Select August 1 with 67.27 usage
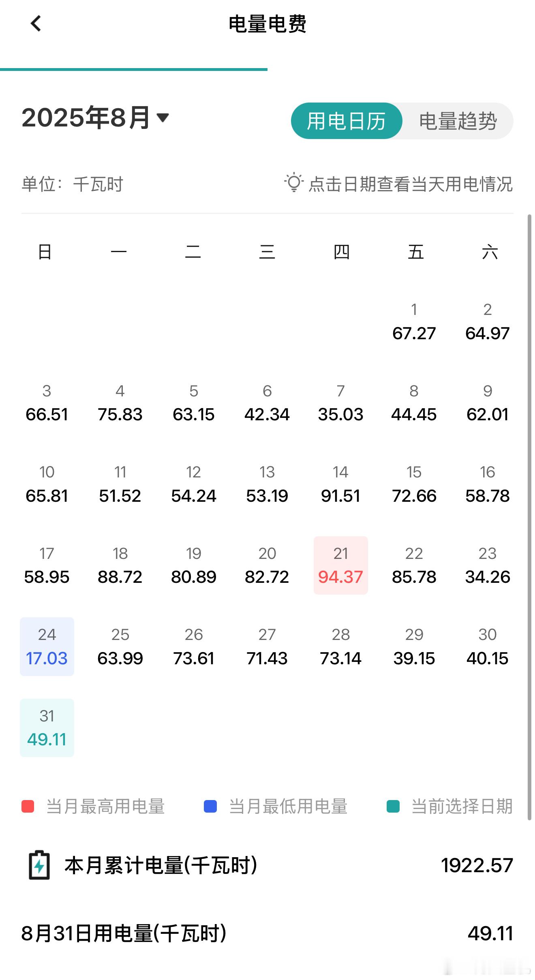Image resolution: width=535 pixels, height=980 pixels. pyautogui.click(x=414, y=322)
